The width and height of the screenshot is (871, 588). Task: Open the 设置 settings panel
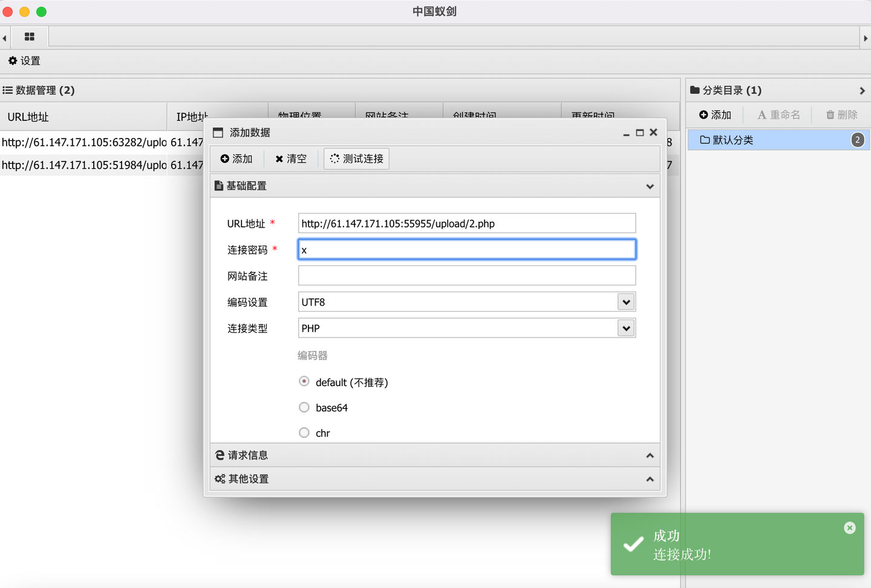pos(23,60)
